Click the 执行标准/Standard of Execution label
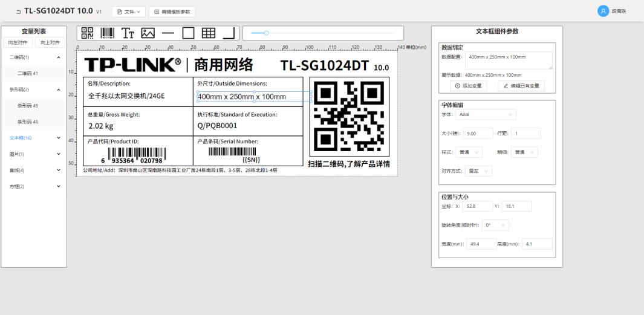Screen dimensions: 644x315 [x=237, y=115]
